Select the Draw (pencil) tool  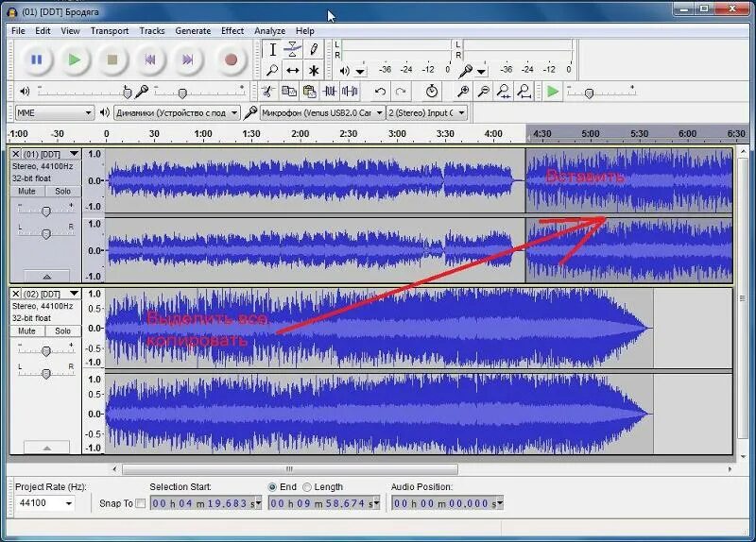(x=314, y=50)
